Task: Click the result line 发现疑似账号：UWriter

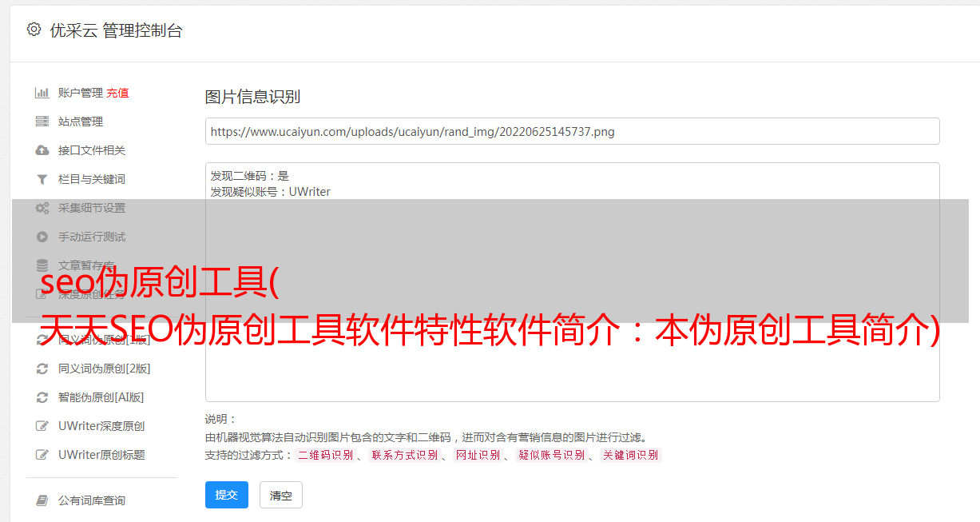Action: point(271,192)
